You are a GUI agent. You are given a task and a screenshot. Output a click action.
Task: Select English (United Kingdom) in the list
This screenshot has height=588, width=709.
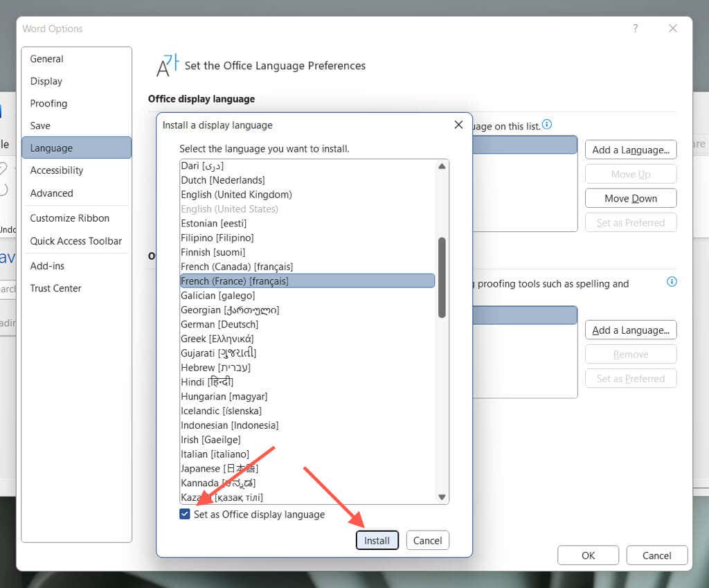[307, 195]
